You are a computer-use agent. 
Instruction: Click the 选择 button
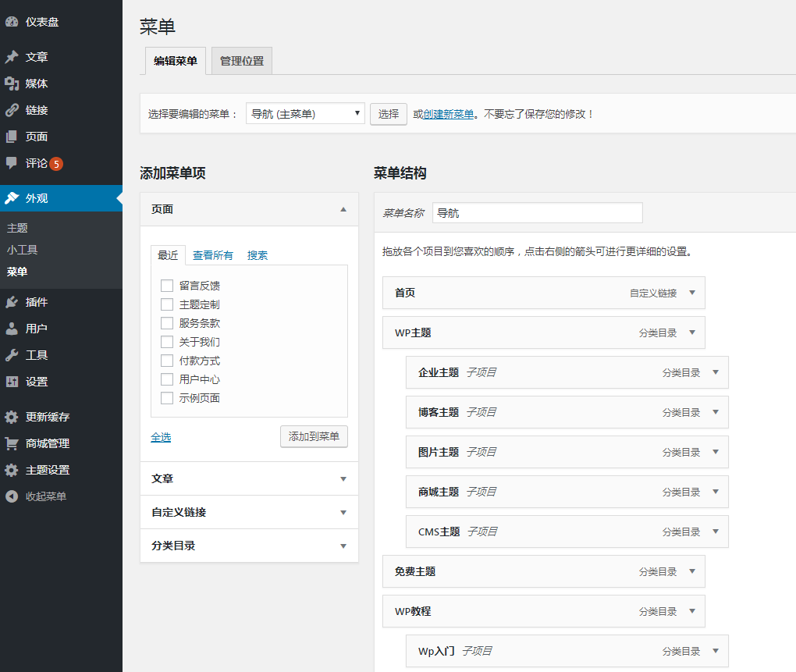point(389,114)
